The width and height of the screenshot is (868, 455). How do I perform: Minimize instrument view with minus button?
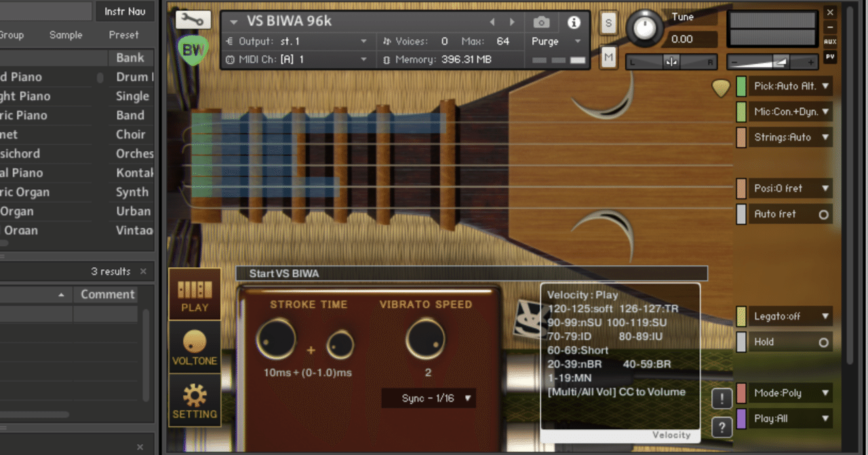click(x=830, y=27)
